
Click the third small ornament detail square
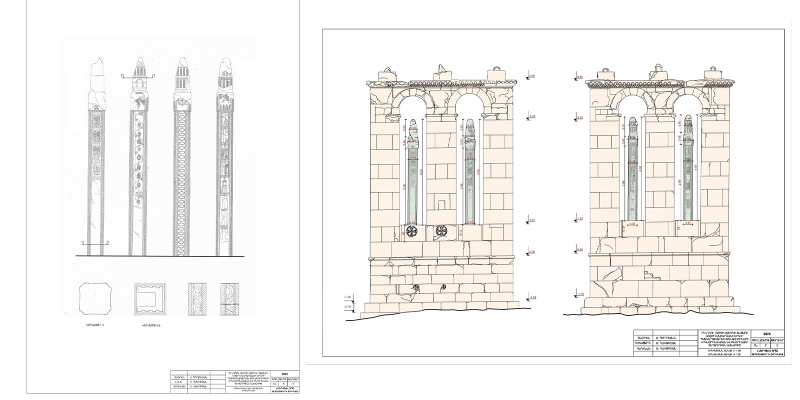click(196, 300)
